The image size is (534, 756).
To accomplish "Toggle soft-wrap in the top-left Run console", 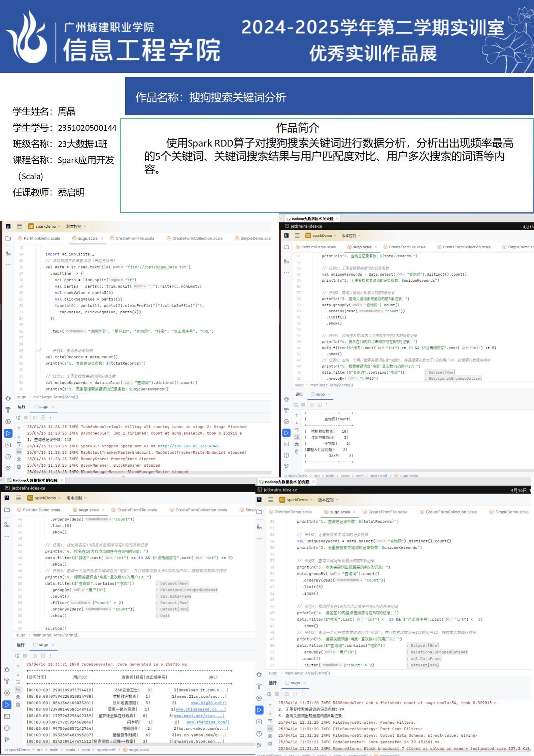I will 19,444.
